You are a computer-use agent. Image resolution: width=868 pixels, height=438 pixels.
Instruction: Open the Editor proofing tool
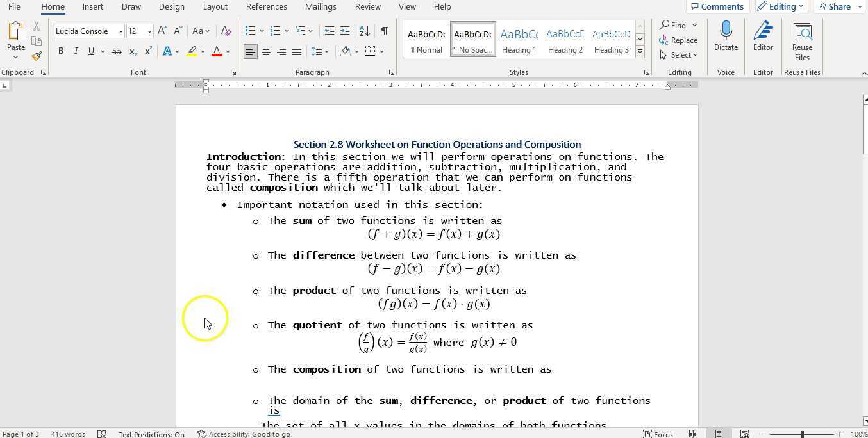click(x=763, y=36)
